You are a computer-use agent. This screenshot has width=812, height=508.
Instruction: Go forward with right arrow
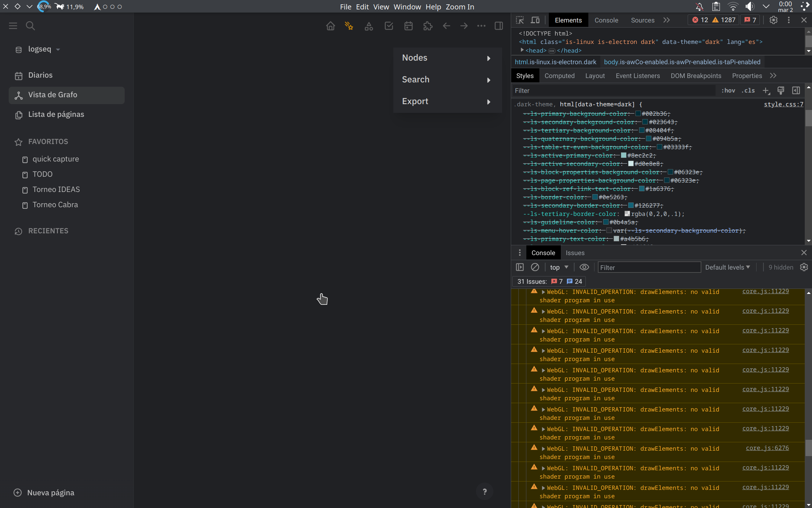[x=464, y=26]
